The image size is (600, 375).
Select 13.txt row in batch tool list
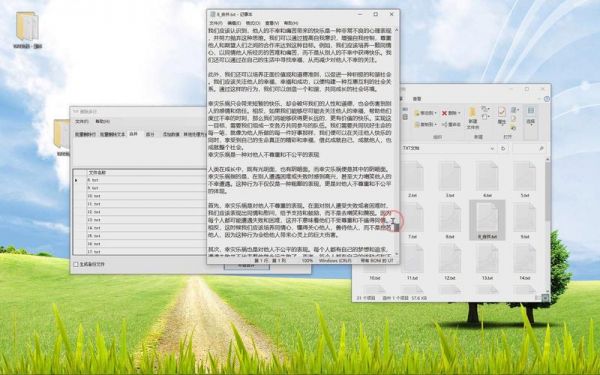coord(139,220)
